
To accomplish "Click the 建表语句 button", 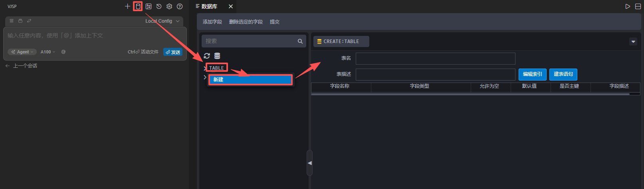I will click(x=563, y=74).
